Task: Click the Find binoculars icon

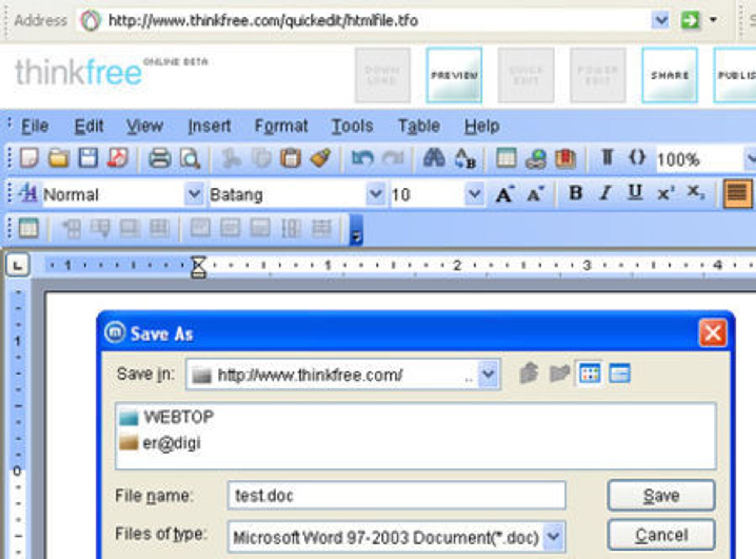Action: pos(434,158)
